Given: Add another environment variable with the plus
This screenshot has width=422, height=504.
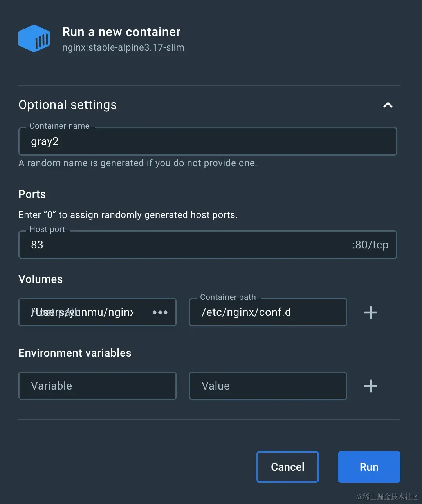Looking at the screenshot, I should tap(370, 386).
